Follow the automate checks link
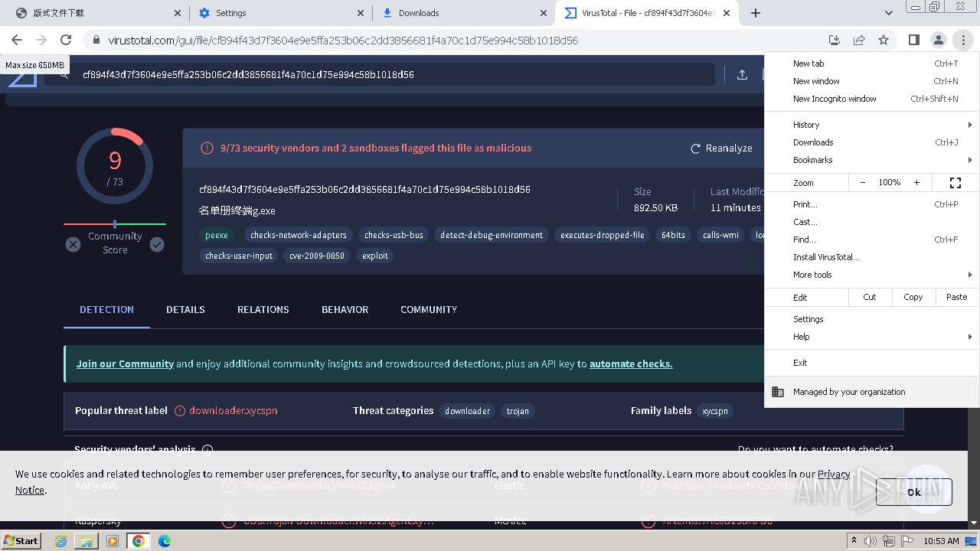This screenshot has width=980, height=551. tap(631, 364)
